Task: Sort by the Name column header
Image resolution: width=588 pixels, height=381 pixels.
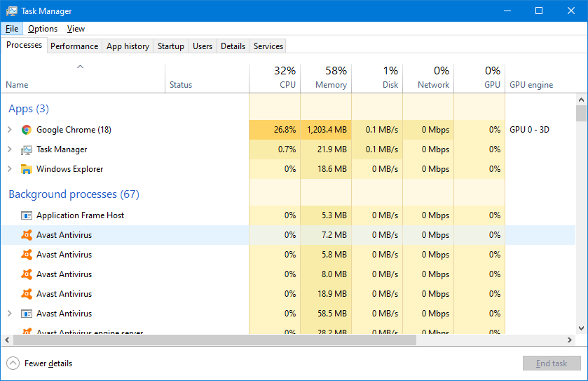Action: (83, 78)
